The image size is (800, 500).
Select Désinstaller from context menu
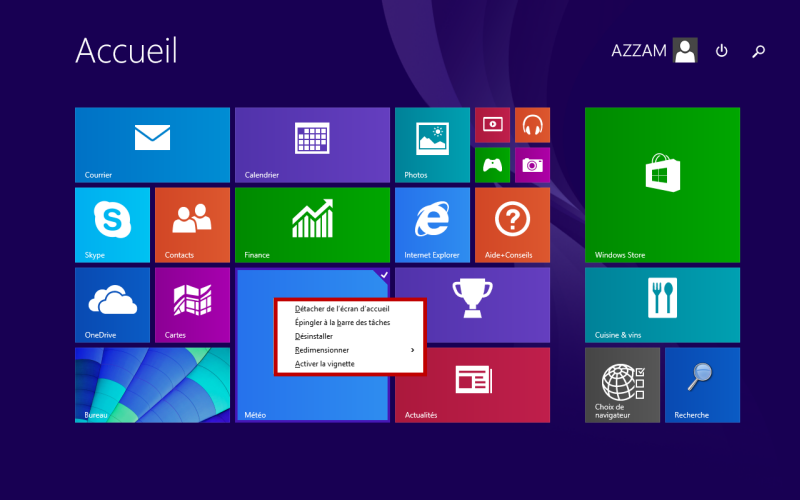314,336
